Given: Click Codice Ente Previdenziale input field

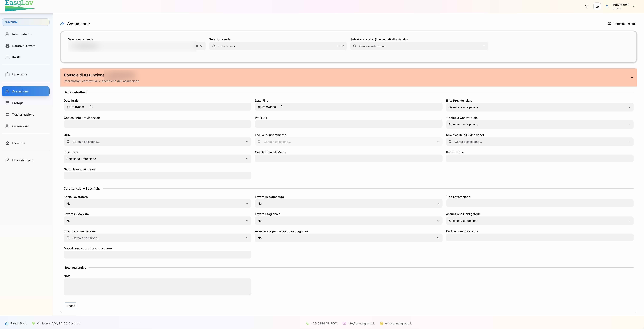Looking at the screenshot, I should click(x=158, y=124).
